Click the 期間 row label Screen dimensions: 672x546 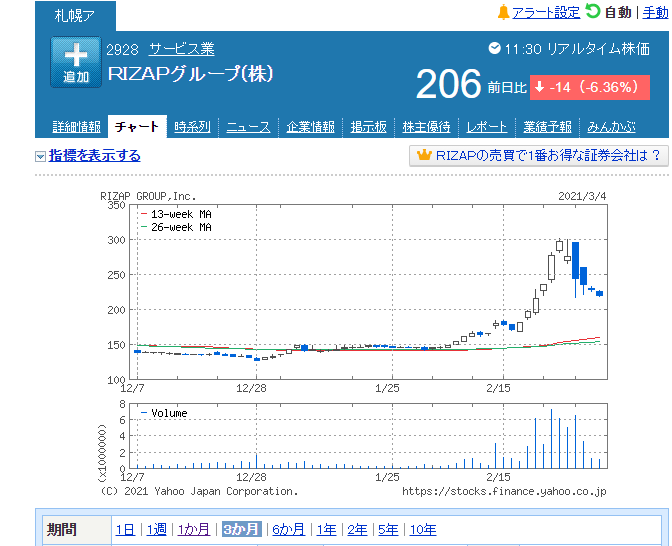click(x=62, y=530)
